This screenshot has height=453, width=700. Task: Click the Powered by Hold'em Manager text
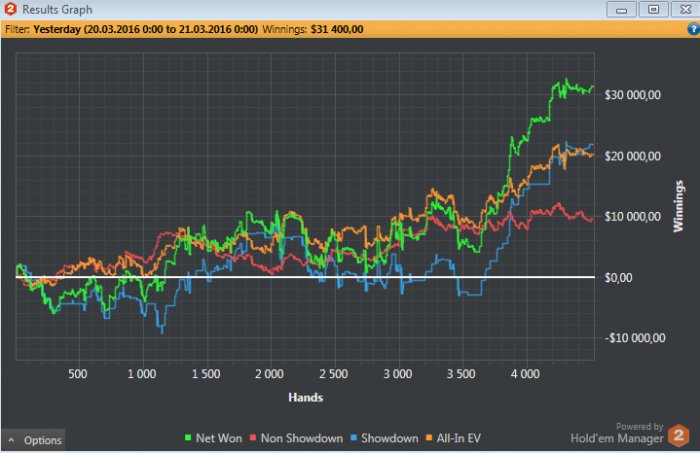coord(617,433)
